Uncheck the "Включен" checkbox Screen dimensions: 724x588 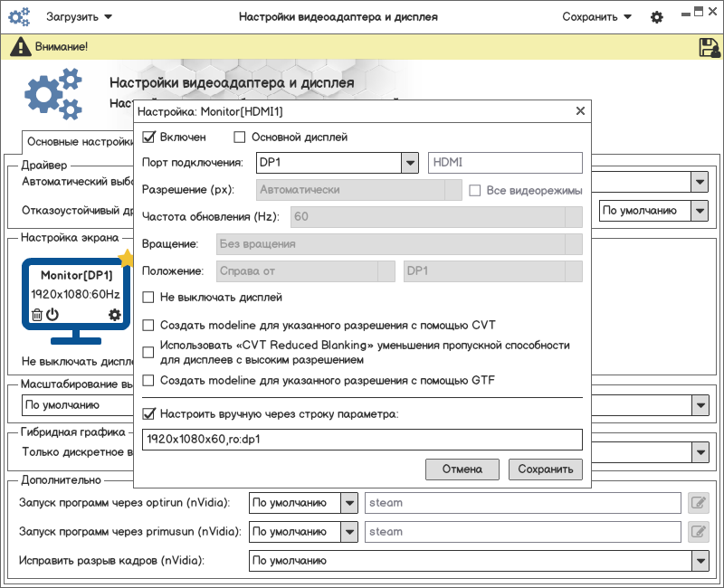[150, 138]
